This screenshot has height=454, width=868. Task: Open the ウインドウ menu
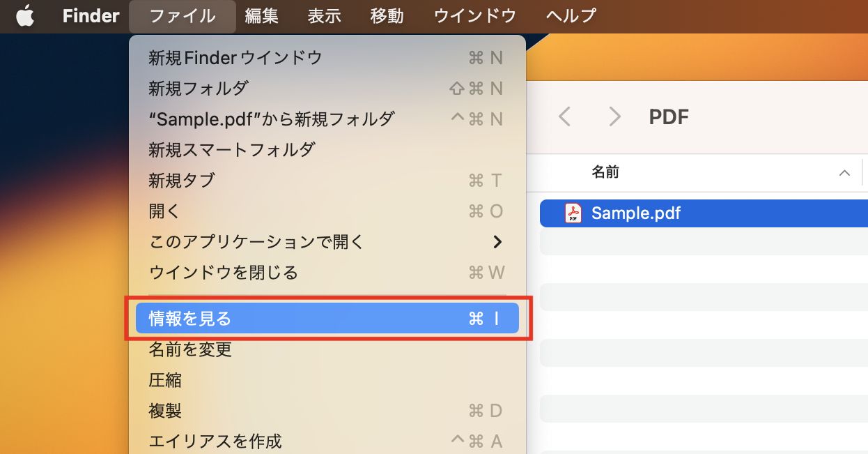coord(473,16)
